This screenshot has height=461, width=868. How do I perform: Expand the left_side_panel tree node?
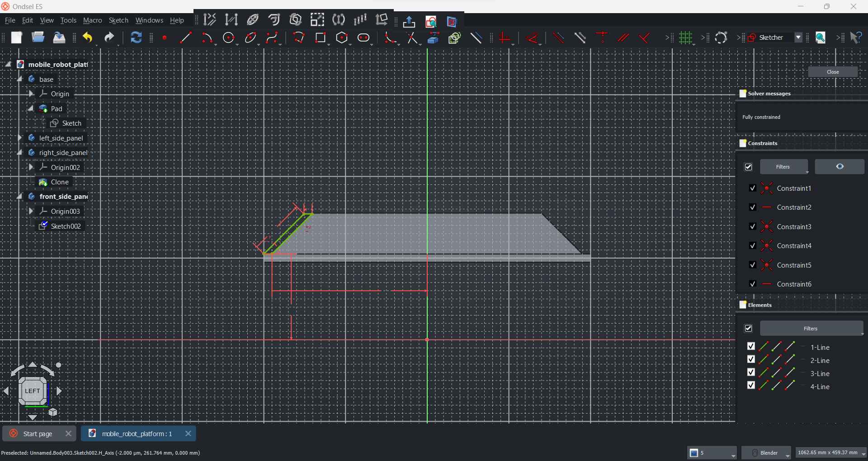point(19,138)
